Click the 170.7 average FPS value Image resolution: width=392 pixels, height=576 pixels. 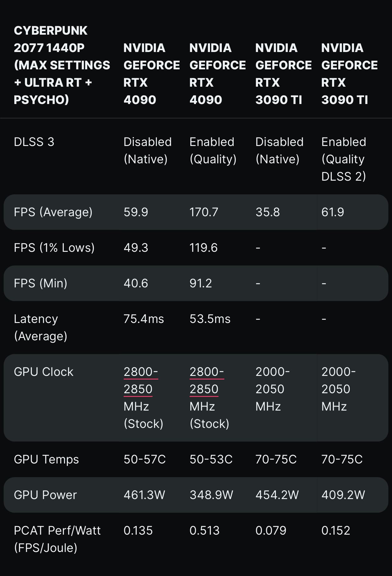(x=204, y=212)
